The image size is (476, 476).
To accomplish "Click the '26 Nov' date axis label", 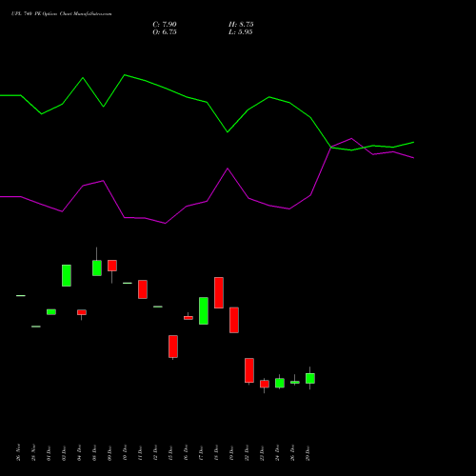I will click(18, 452).
